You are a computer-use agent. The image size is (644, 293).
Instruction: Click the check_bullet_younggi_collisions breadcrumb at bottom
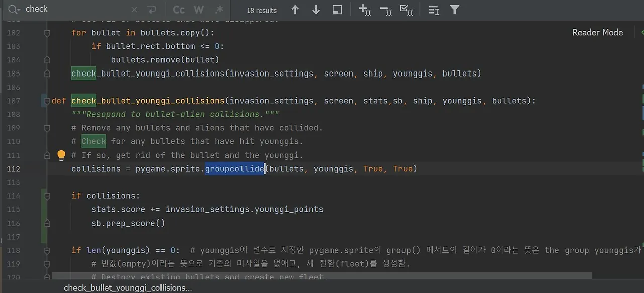pyautogui.click(x=128, y=288)
